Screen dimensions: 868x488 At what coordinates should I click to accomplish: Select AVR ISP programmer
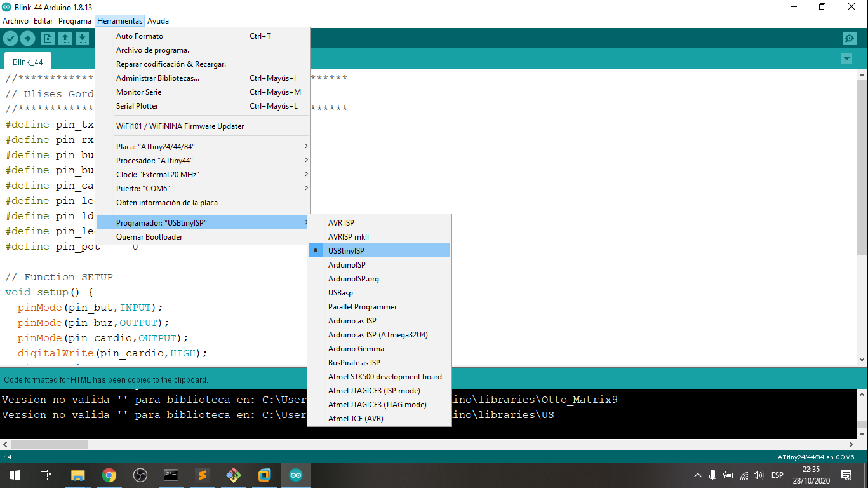click(x=379, y=223)
